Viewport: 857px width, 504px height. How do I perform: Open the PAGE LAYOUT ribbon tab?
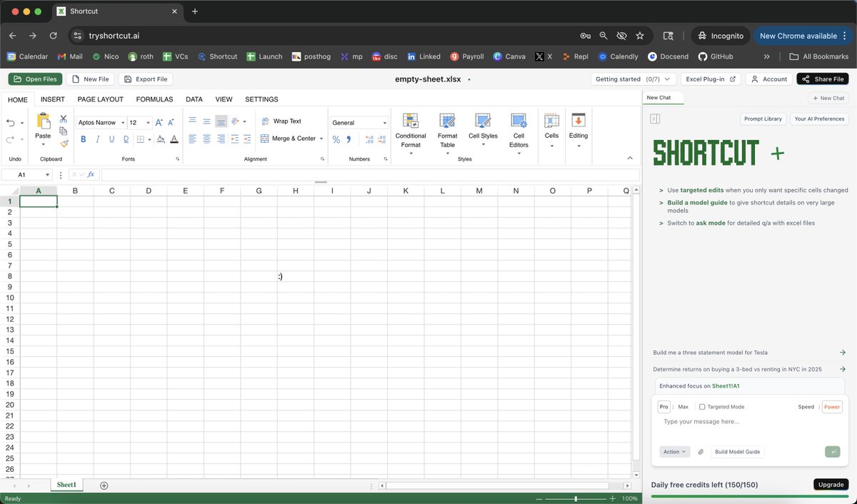(x=101, y=99)
